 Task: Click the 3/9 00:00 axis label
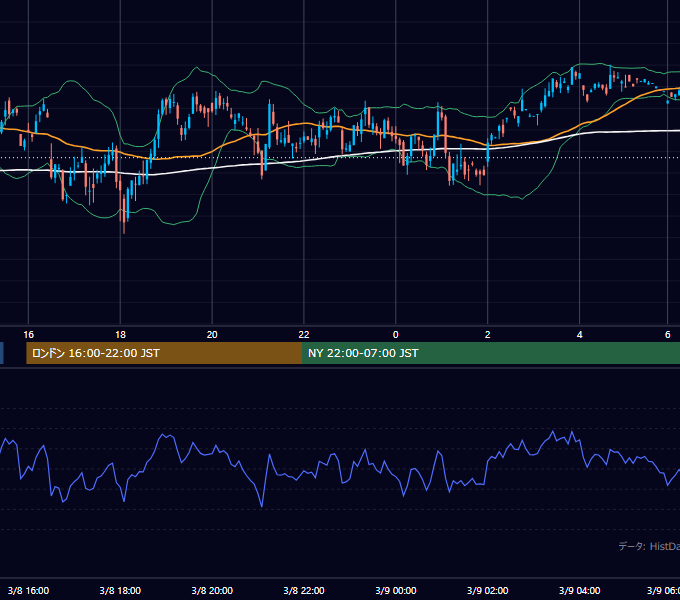coord(396,590)
